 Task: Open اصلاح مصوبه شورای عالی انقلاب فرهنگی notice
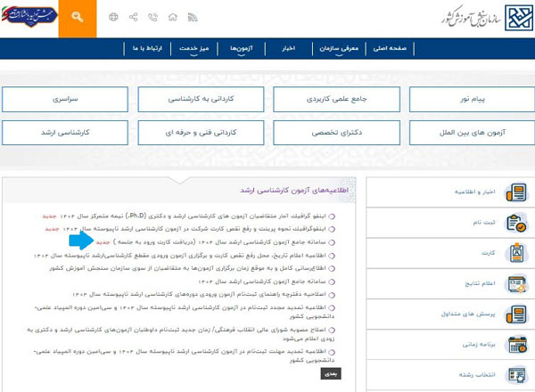click(180, 334)
